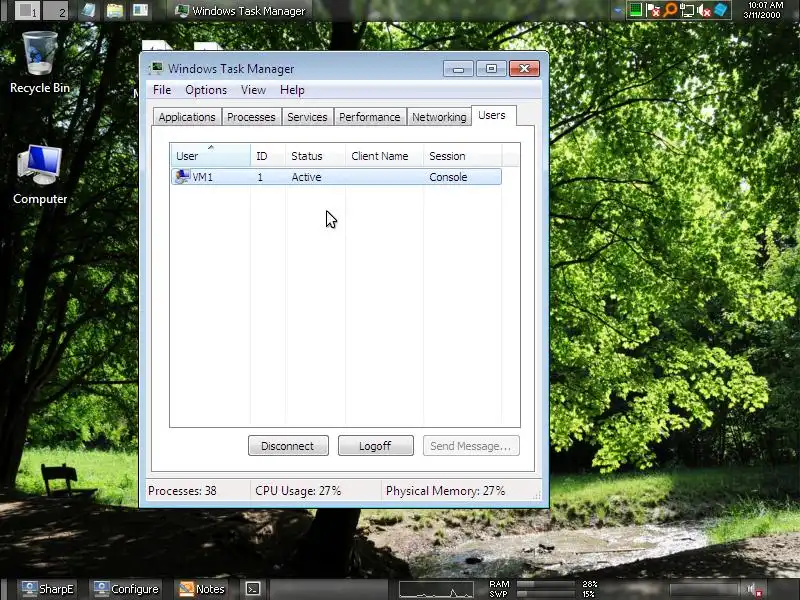This screenshot has width=800, height=600.
Task: Open the File menu
Action: pyautogui.click(x=162, y=90)
